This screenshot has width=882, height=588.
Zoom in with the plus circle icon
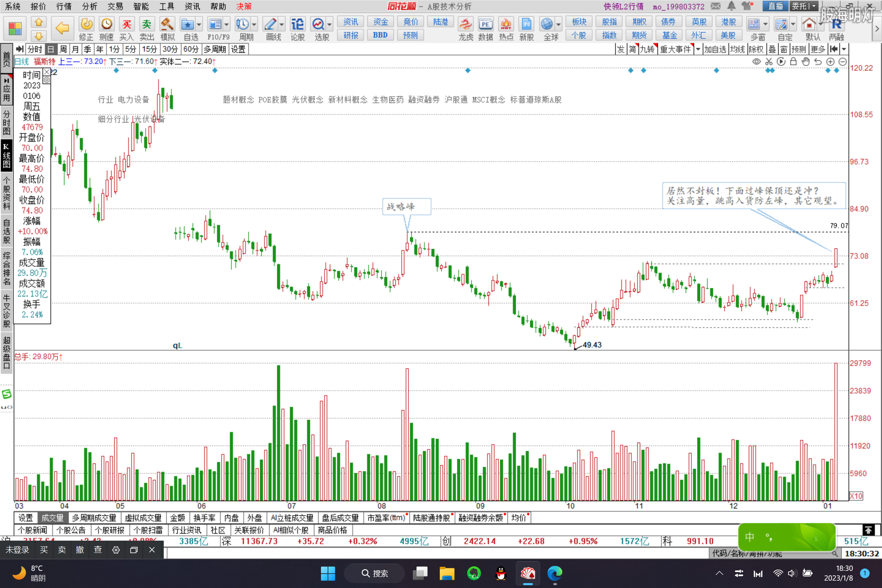[831, 62]
